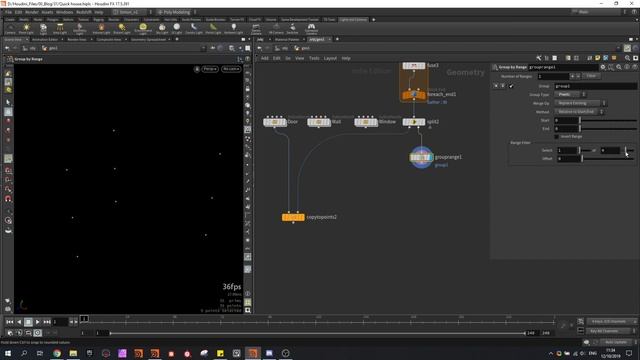Play the timeline forward

point(38,322)
